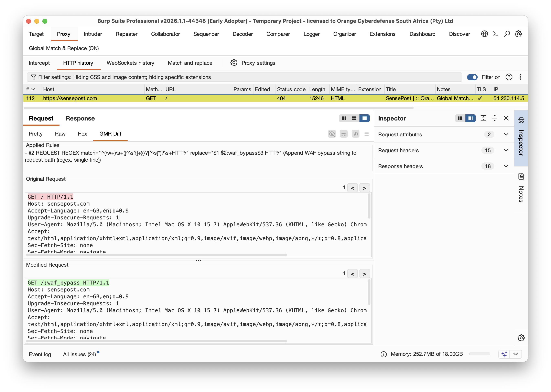Click the memory usage progress bar
Viewport: 551px width, 392px height.
click(479, 354)
